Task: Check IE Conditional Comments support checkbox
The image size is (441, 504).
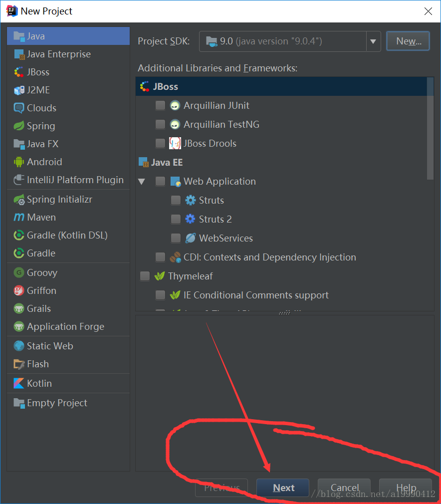Action: [x=160, y=295]
